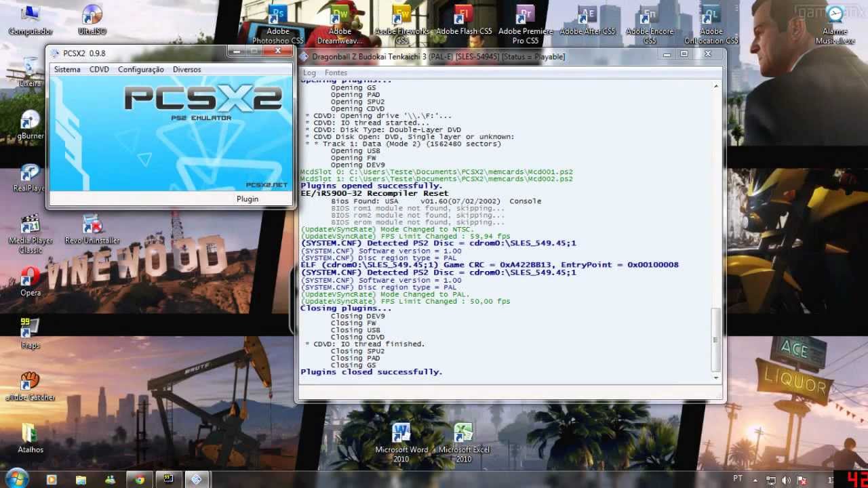
Task: Launch Adobe Flash CS5 shortcut
Action: (464, 20)
